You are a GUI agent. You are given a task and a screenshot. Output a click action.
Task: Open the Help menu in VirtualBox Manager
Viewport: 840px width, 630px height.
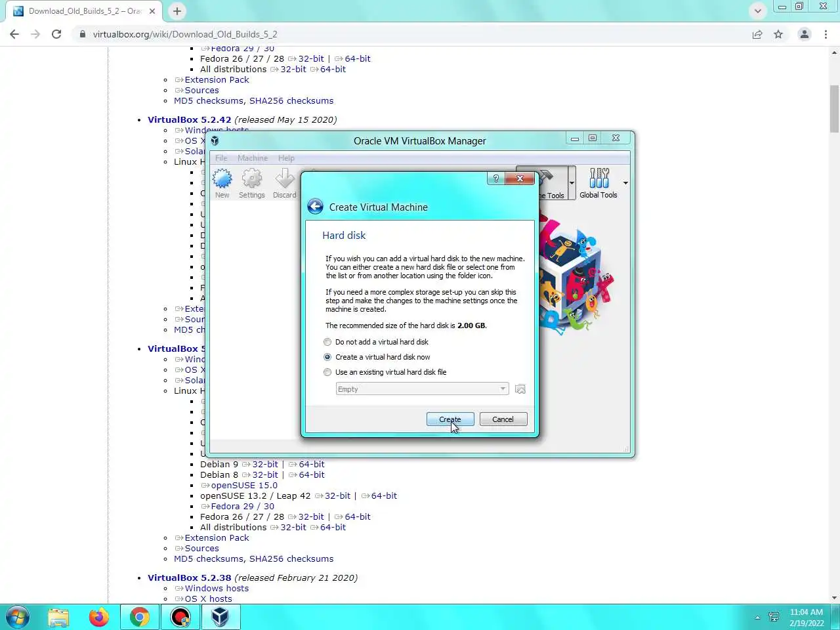tap(286, 158)
